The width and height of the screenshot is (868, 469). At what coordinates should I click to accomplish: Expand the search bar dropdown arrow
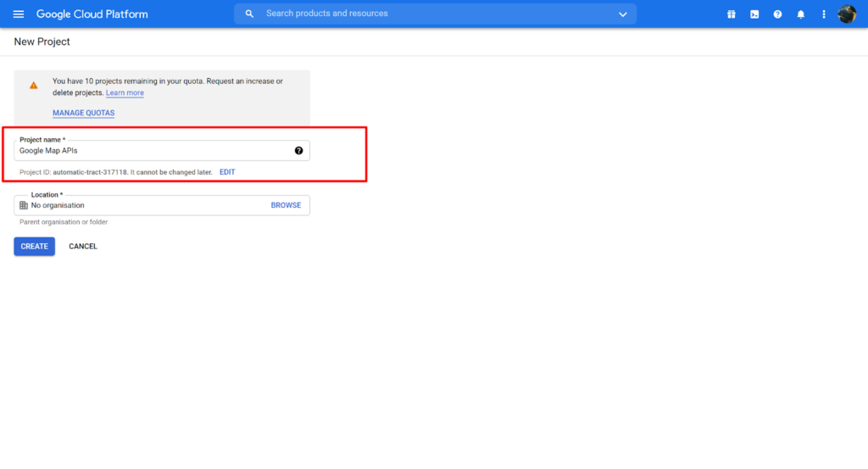(623, 14)
